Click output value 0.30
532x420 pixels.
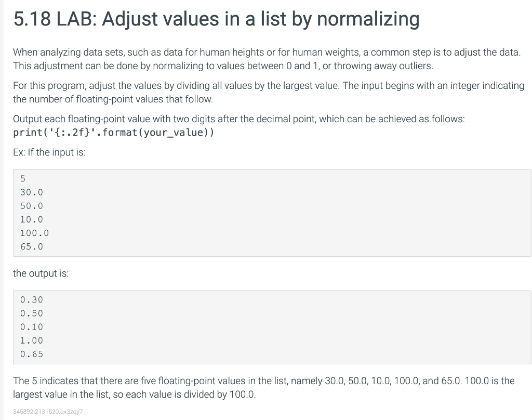pos(32,300)
